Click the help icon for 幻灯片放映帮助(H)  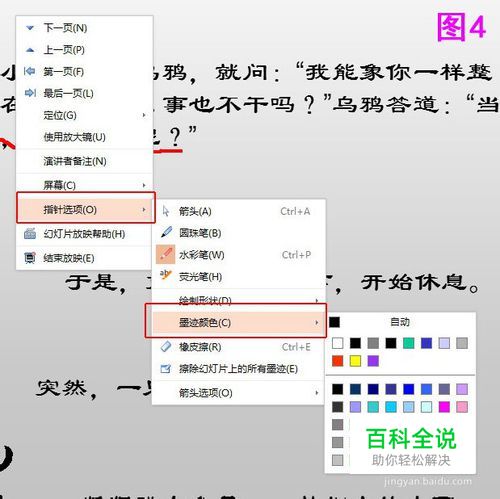[x=30, y=234]
